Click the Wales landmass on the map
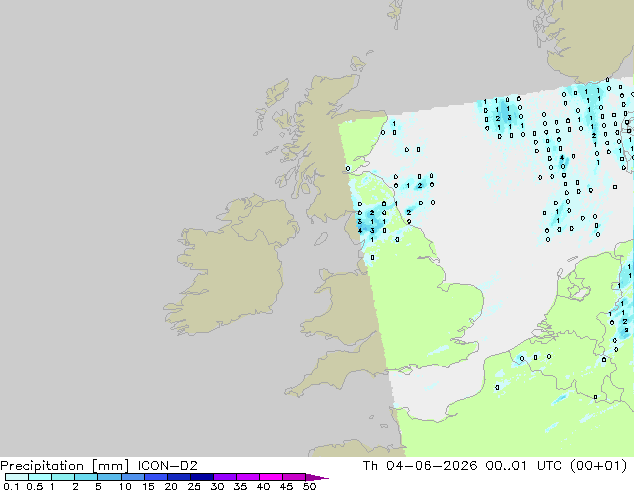Image resolution: width=634 pixels, height=490 pixels. coord(344,307)
